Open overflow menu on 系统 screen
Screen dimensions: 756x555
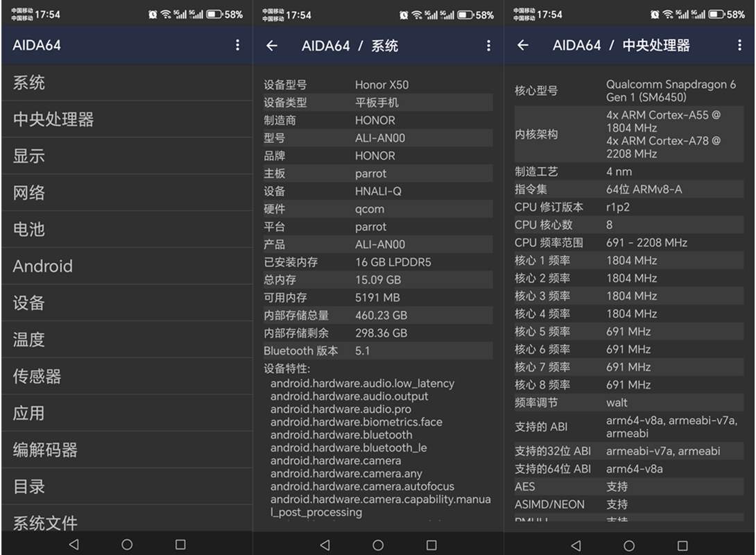pyautogui.click(x=488, y=46)
